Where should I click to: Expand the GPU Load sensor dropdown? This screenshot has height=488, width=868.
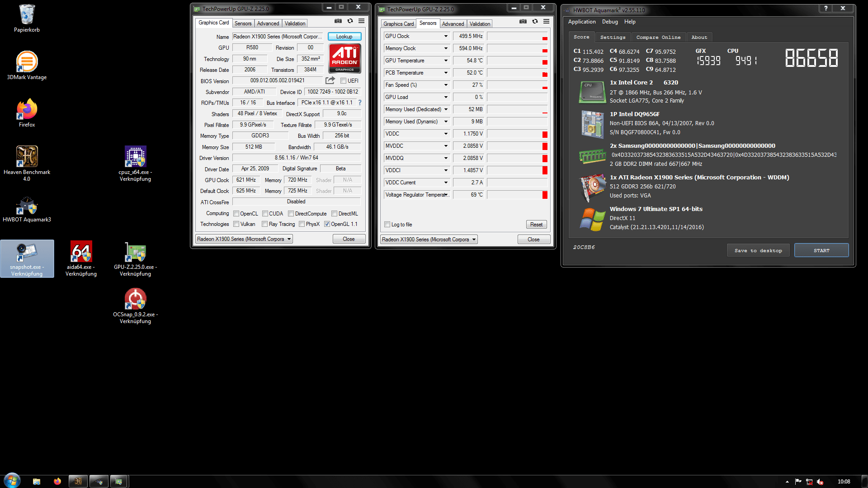(445, 97)
